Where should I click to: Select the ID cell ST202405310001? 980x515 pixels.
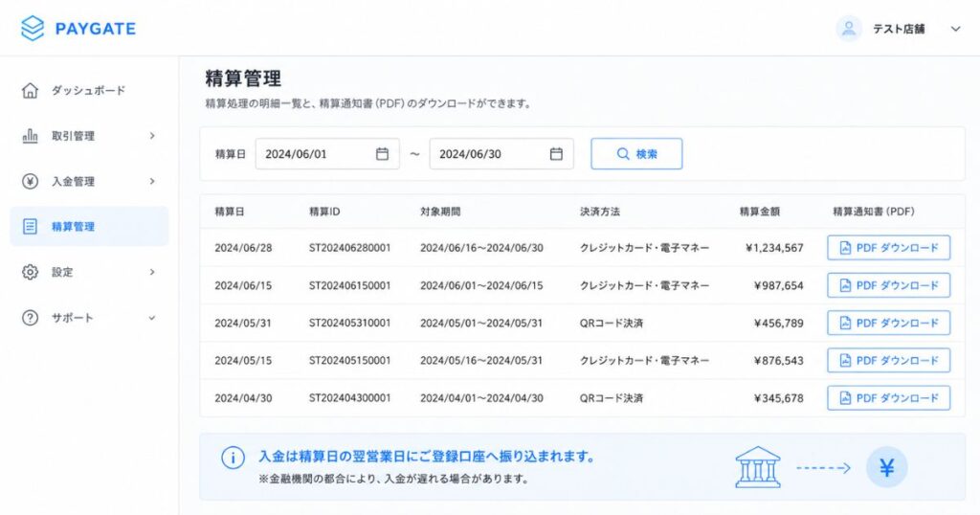coord(349,323)
